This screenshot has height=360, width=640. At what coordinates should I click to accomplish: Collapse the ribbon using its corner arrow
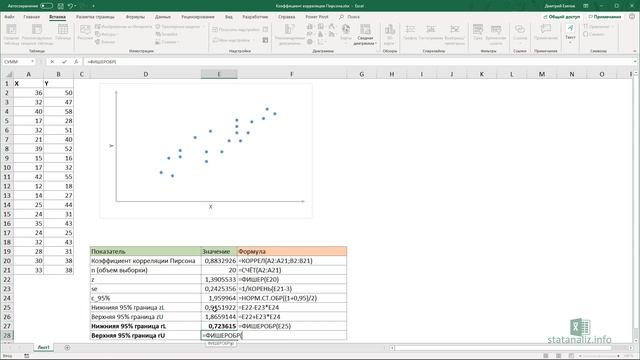point(635,51)
